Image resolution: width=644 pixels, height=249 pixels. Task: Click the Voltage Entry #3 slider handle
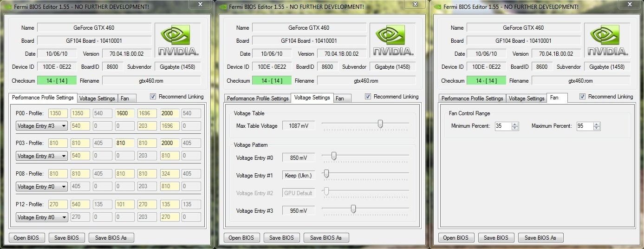pos(353,209)
